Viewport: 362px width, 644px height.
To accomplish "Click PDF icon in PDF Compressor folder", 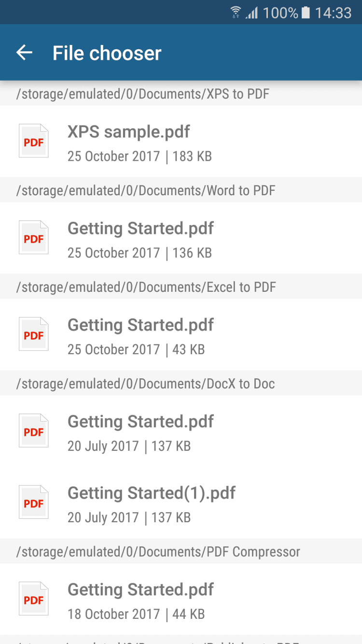I will click(34, 599).
